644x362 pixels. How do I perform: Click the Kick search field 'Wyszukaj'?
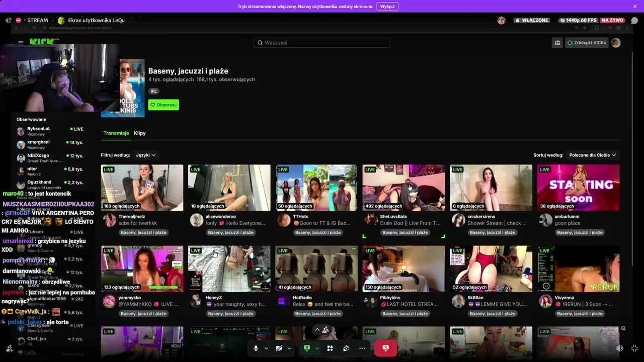(322, 43)
